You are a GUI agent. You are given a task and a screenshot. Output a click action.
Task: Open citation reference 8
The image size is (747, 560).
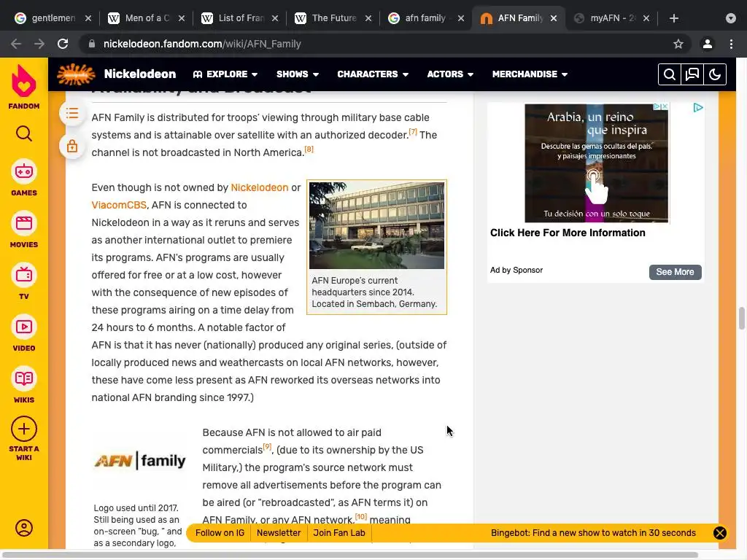pyautogui.click(x=309, y=149)
